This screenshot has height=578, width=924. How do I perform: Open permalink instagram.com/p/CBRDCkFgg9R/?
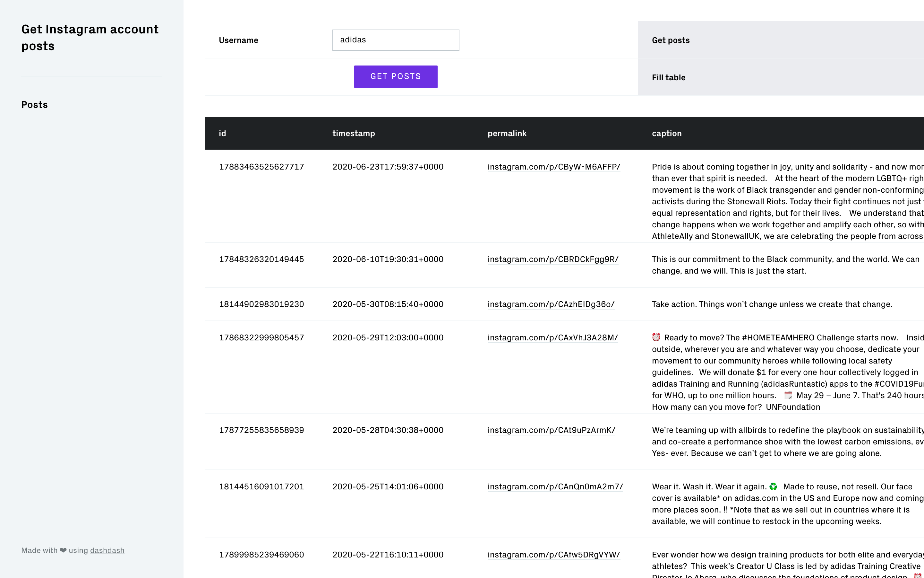(x=553, y=259)
